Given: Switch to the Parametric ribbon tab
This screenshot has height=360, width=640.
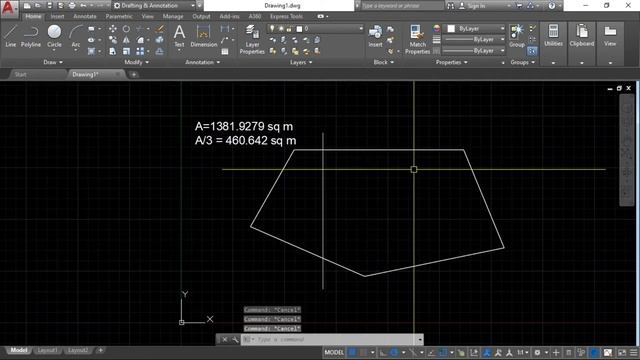Looking at the screenshot, I should pyautogui.click(x=119, y=16).
